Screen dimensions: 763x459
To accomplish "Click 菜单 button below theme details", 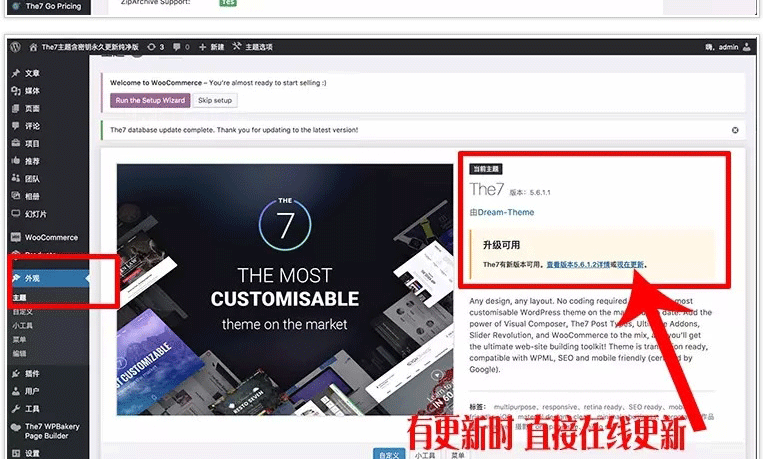I will click(x=457, y=455).
